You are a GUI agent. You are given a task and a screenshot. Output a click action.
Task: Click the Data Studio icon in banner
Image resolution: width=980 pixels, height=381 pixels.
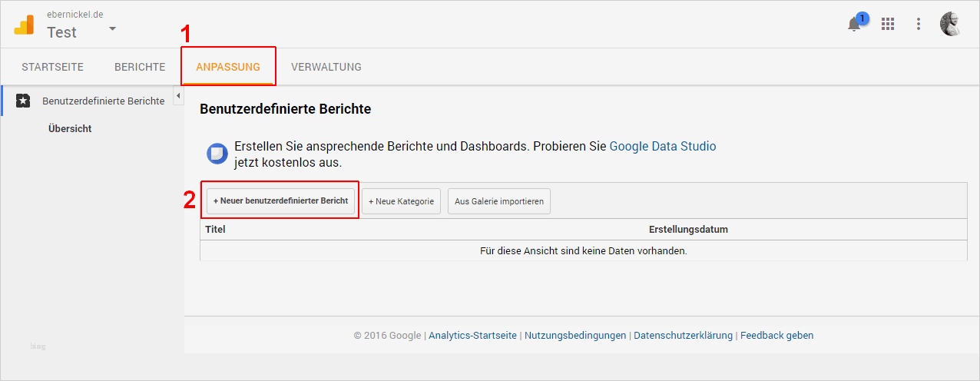click(x=217, y=154)
